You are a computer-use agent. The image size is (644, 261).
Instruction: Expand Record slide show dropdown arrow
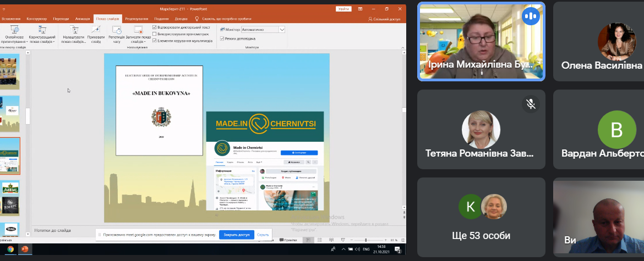coord(145,41)
